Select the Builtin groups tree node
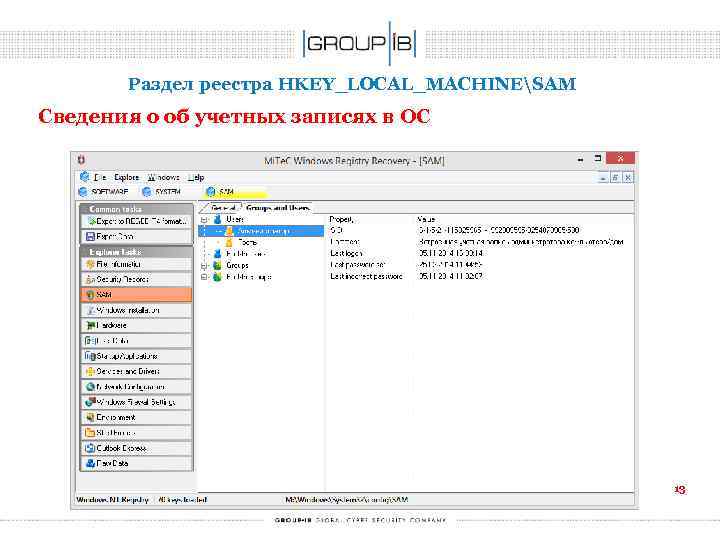 (x=248, y=277)
